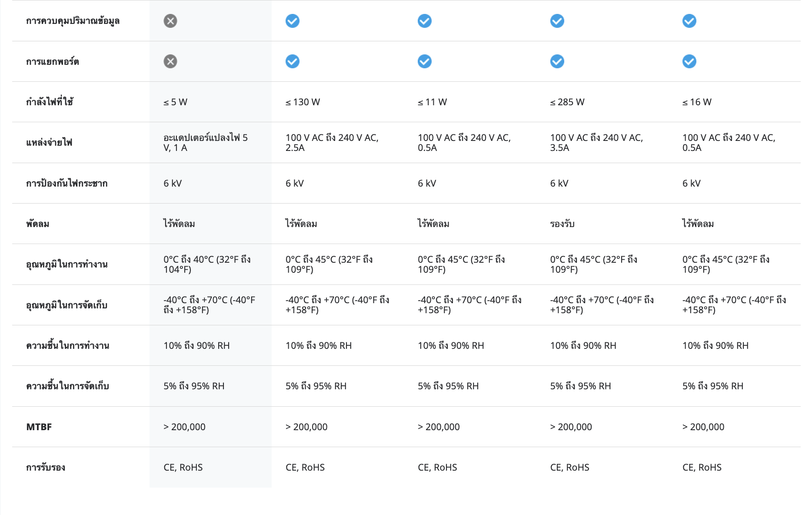This screenshot has width=812, height=515.
Task: Click the gray cross icon in data control row
Action: pos(170,21)
